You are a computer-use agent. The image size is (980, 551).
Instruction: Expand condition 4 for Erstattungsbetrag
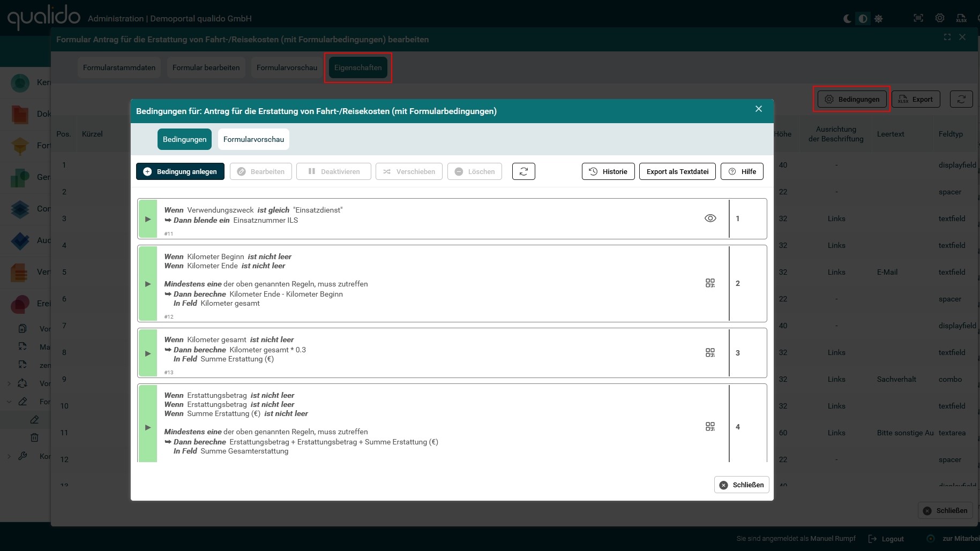coord(148,427)
